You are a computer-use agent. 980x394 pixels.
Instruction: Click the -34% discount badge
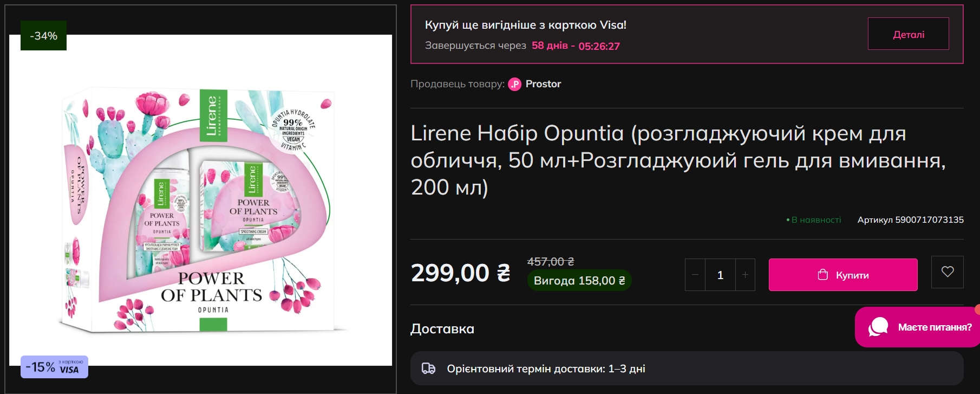(43, 36)
